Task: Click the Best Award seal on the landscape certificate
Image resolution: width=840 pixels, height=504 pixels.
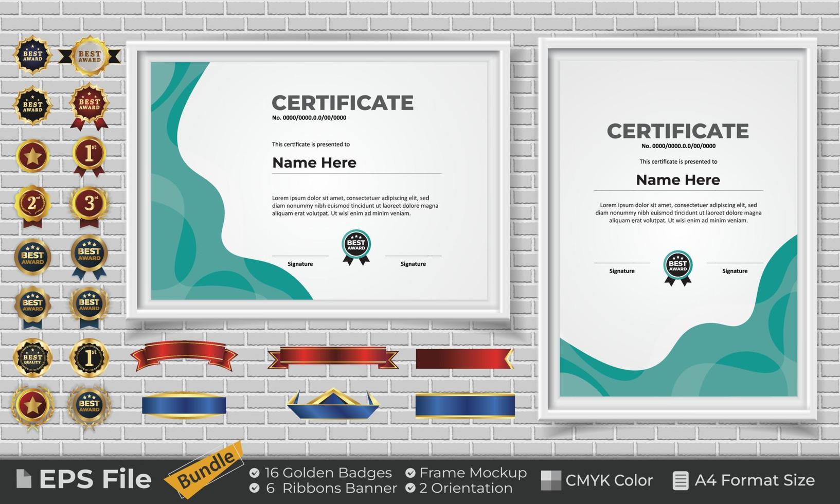Action: [x=356, y=247]
